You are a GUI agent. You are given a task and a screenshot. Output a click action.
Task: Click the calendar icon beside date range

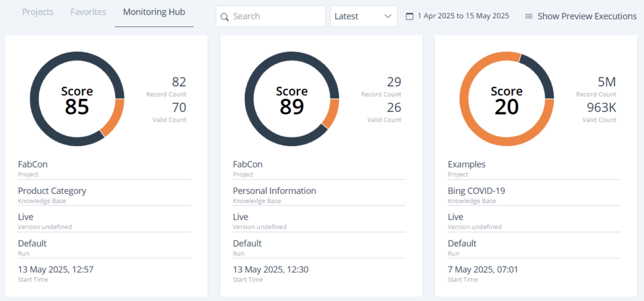pyautogui.click(x=409, y=16)
